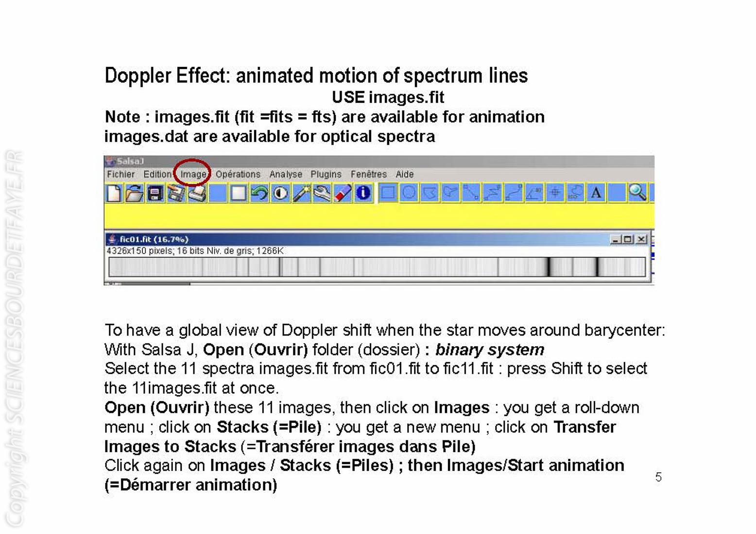Image resolution: width=756 pixels, height=534 pixels.
Task: Click the iso contour tool icon
Action: tap(575, 193)
